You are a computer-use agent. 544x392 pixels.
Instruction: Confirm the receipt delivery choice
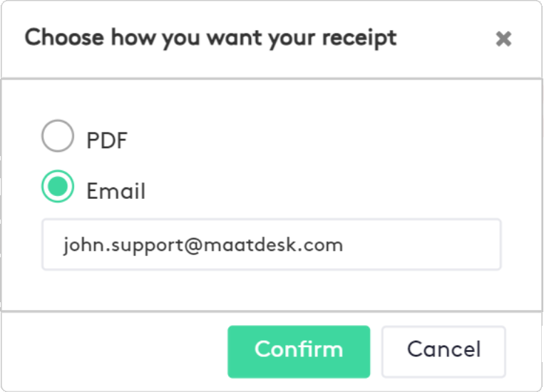point(299,351)
